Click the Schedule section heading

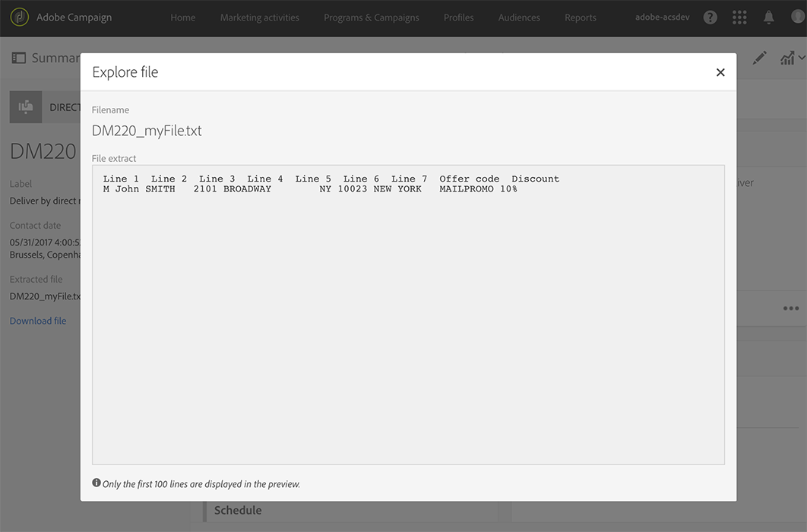[x=238, y=510]
